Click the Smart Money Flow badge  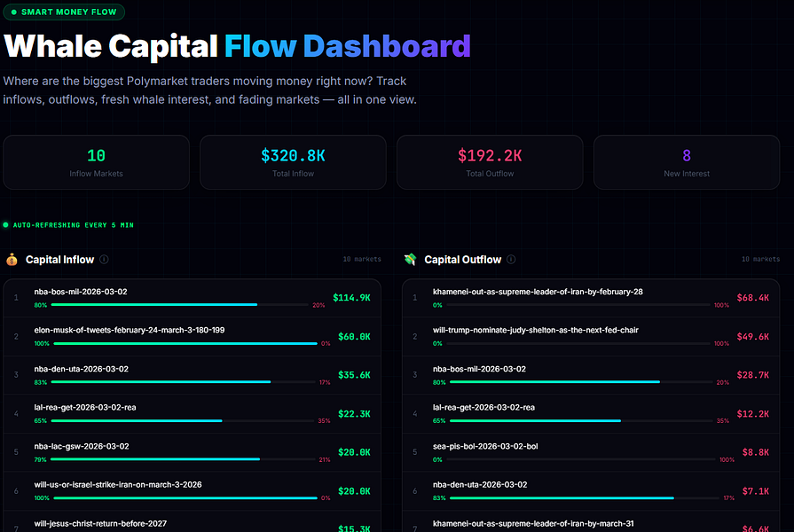pos(64,12)
